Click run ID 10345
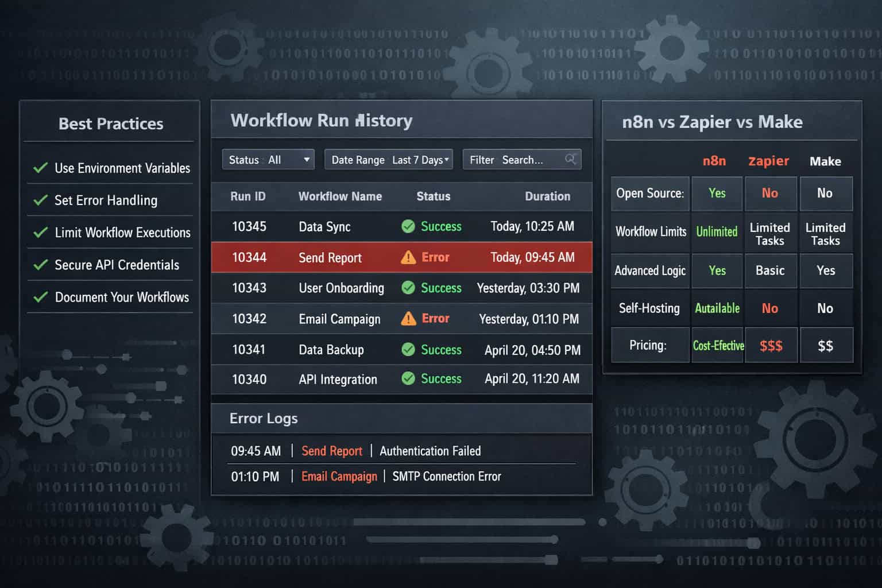 tap(249, 226)
